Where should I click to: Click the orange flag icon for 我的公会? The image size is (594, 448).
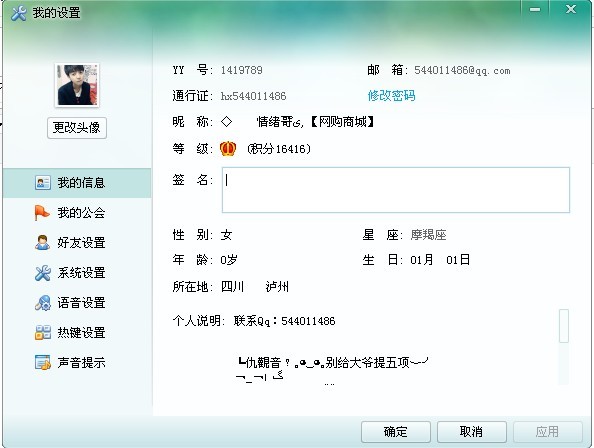pyautogui.click(x=42, y=212)
